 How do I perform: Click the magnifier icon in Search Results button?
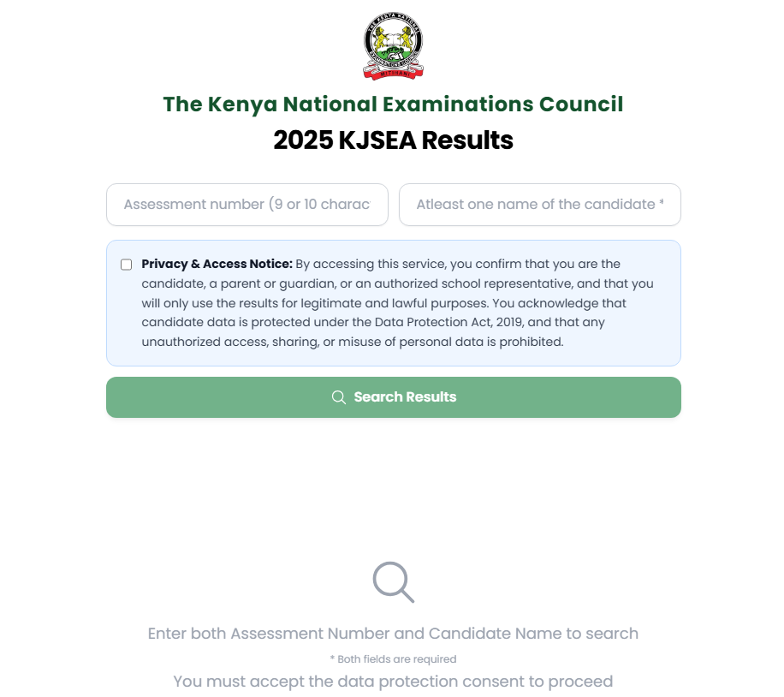339,397
